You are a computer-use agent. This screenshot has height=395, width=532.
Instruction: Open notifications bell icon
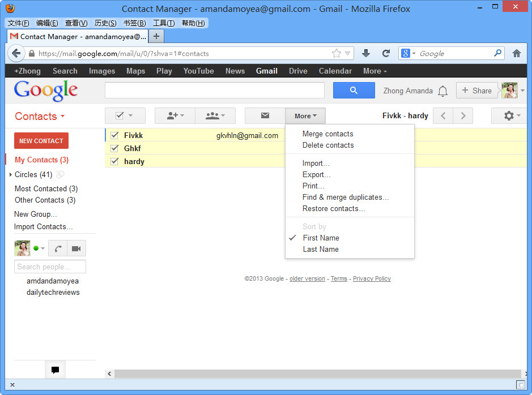pos(442,91)
